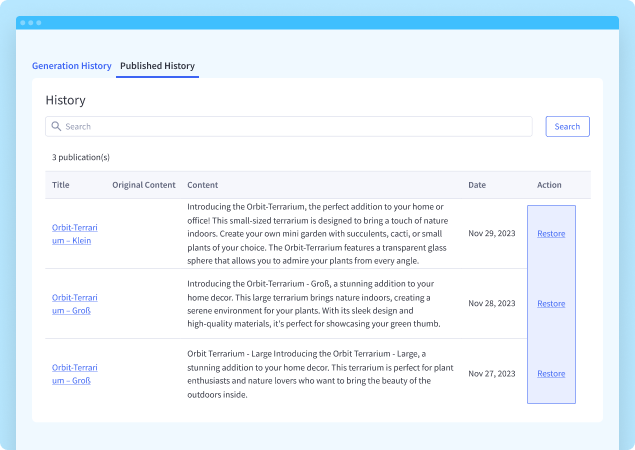Click the leftmost window dot in title bar
Screen dimensions: 635x450
tap(23, 22)
